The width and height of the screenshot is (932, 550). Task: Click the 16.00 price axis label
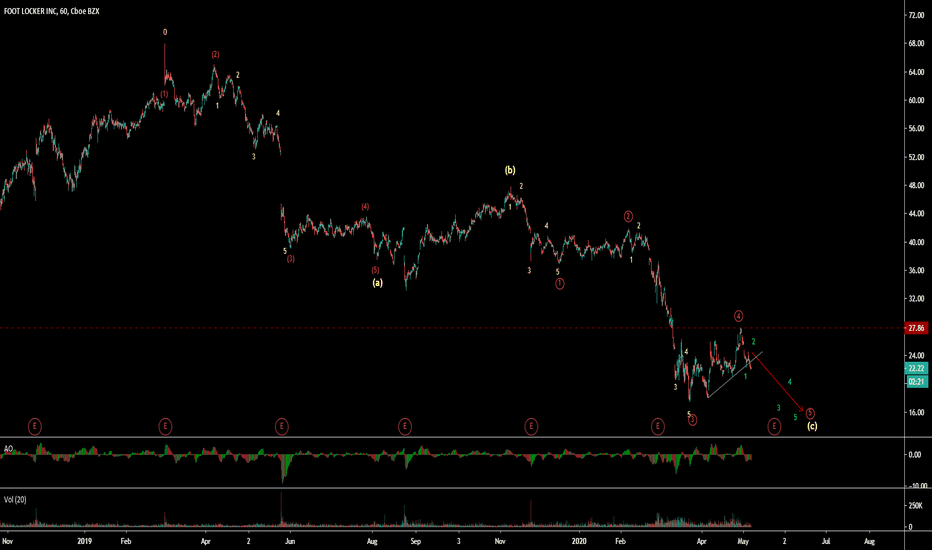tap(916, 412)
